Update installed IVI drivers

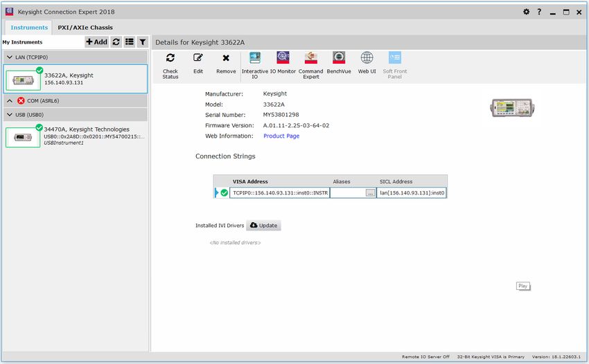tap(264, 225)
